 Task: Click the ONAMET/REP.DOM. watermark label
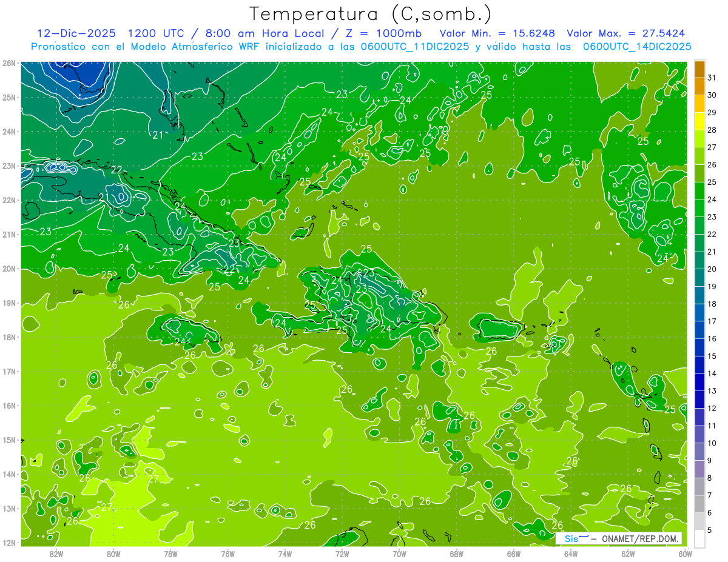coord(641,538)
